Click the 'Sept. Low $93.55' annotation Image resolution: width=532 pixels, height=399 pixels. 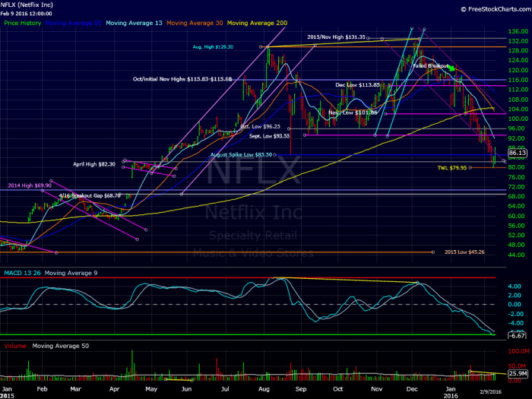pyautogui.click(x=269, y=136)
